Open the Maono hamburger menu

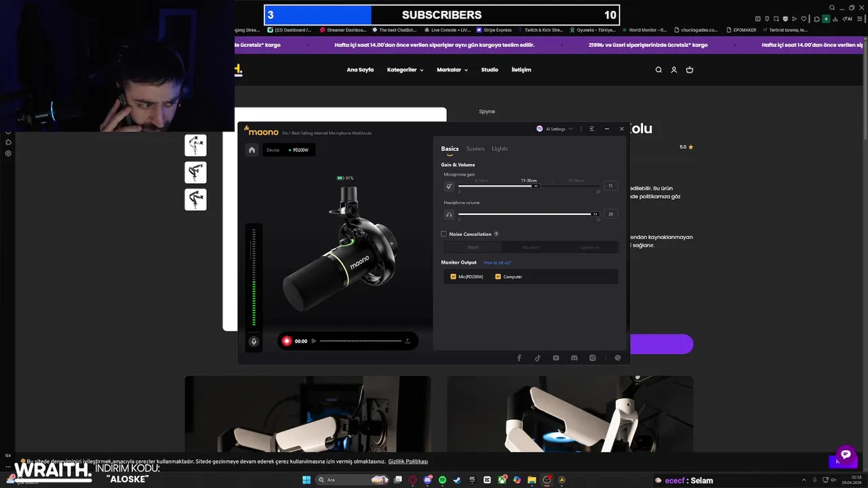[x=592, y=129]
